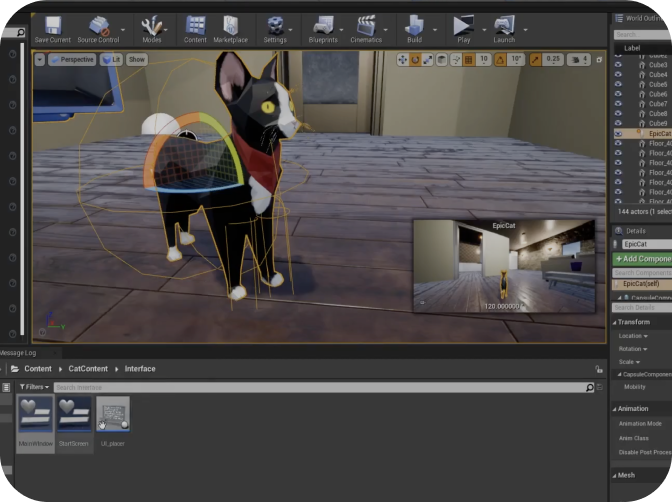The image size is (672, 502).
Task: Open the rotation snap 10° dropdown
Action: tap(516, 60)
